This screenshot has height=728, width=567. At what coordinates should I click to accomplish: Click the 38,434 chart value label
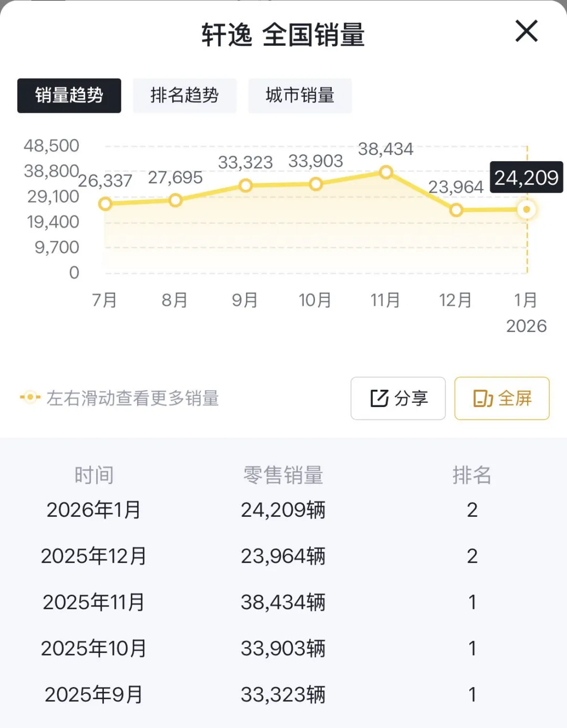pos(386,149)
